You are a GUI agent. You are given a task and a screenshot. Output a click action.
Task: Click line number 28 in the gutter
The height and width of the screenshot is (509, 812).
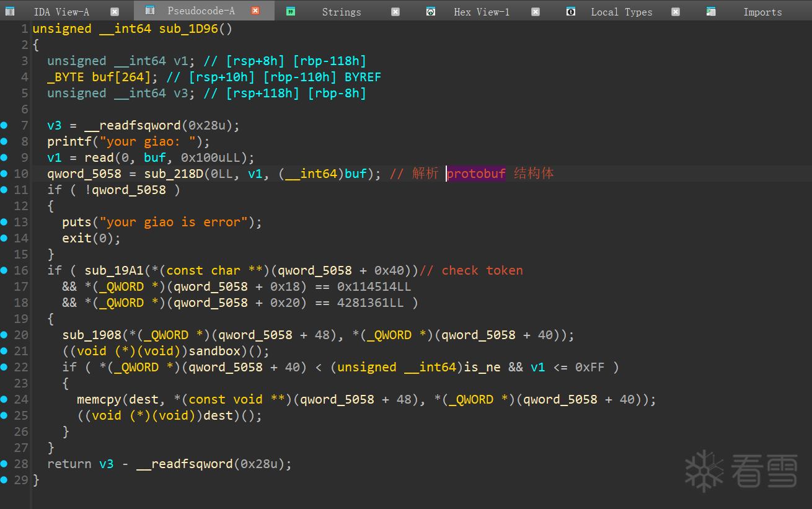click(x=20, y=464)
